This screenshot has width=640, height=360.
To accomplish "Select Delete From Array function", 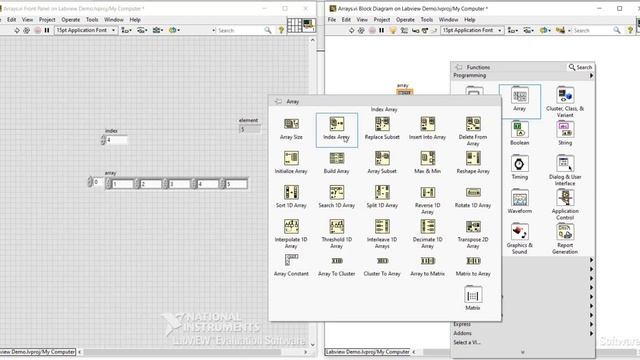I will pyautogui.click(x=473, y=131).
